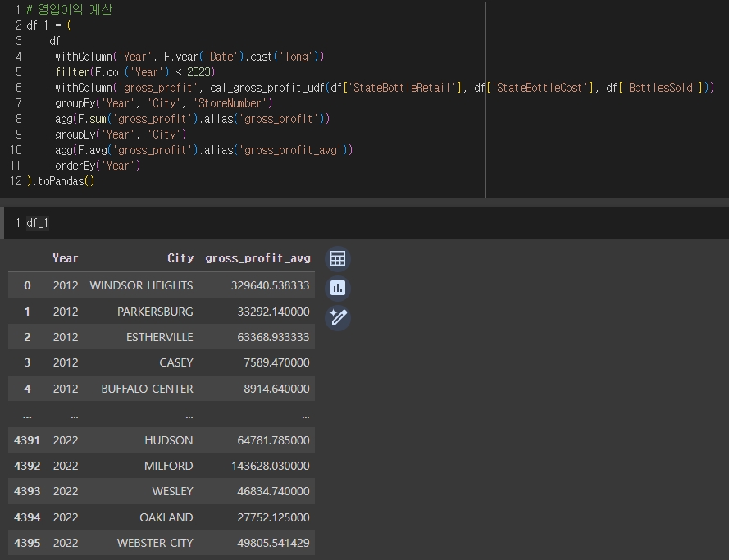Click the PARKERSBURG city cell
Image resolution: width=729 pixels, height=560 pixels.
coord(155,312)
